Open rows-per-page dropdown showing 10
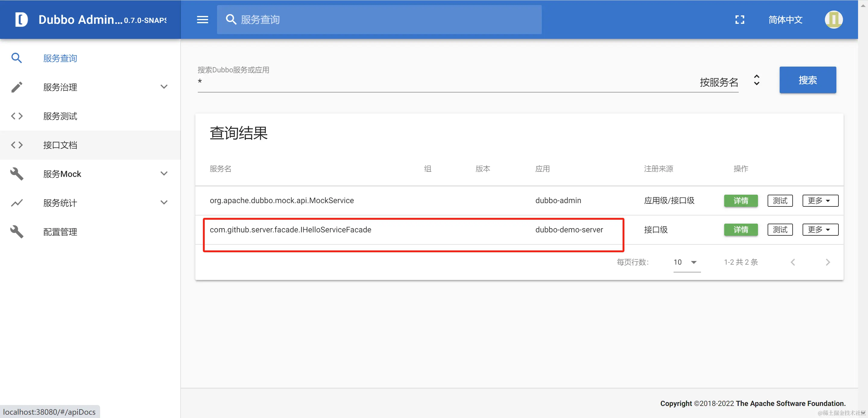The image size is (868, 418). 686,262
